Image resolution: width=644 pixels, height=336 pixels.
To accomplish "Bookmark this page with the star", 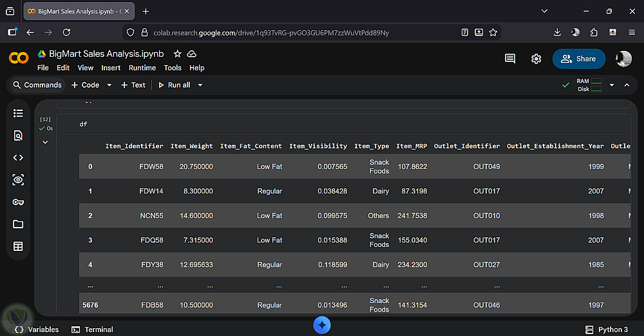I will [x=493, y=32].
